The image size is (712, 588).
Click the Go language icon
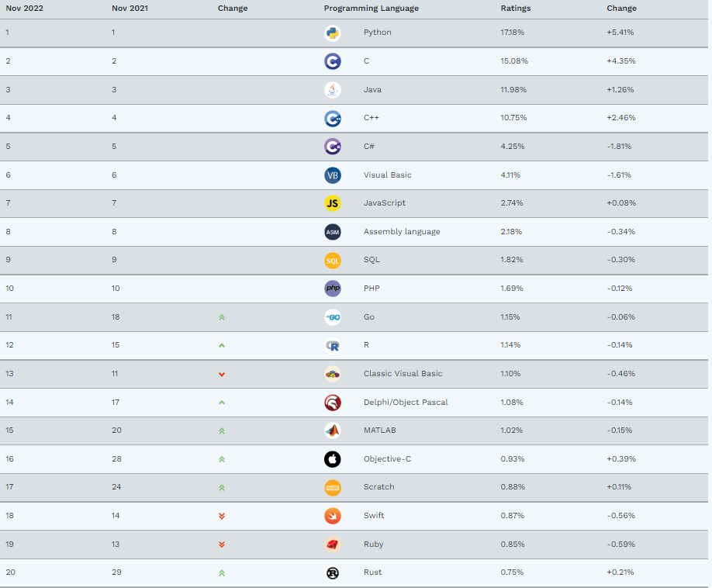333,316
